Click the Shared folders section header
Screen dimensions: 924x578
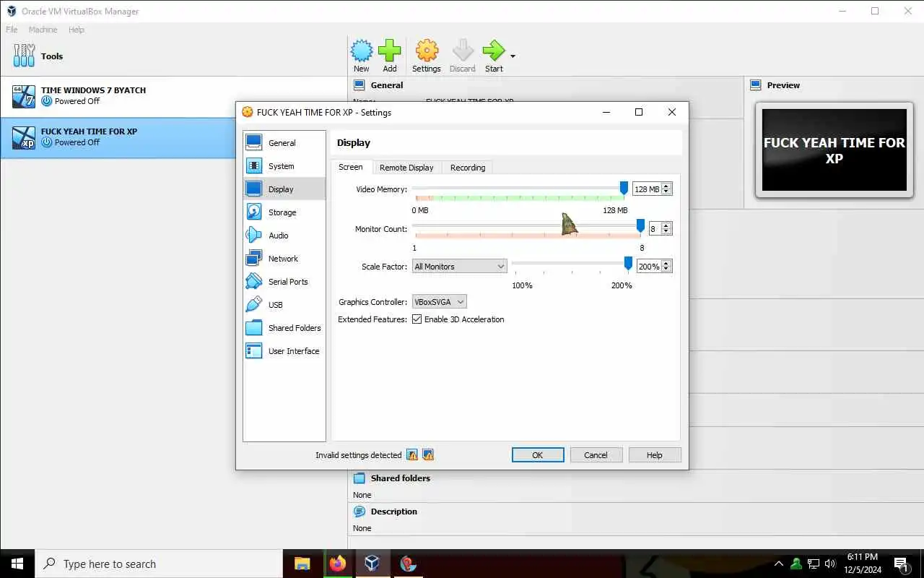400,478
